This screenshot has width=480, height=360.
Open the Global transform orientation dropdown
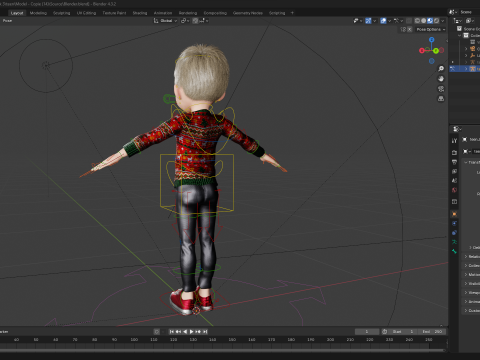pyautogui.click(x=165, y=21)
